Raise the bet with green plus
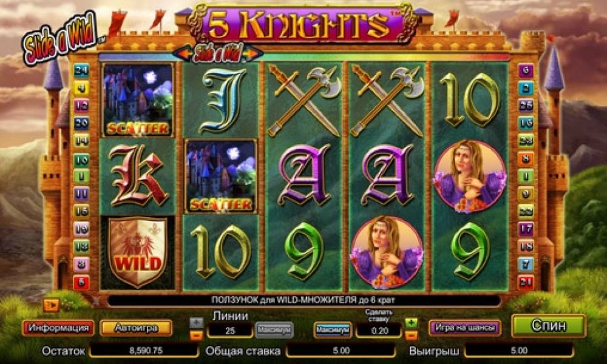This screenshot has width=607, height=364. click(x=411, y=322)
